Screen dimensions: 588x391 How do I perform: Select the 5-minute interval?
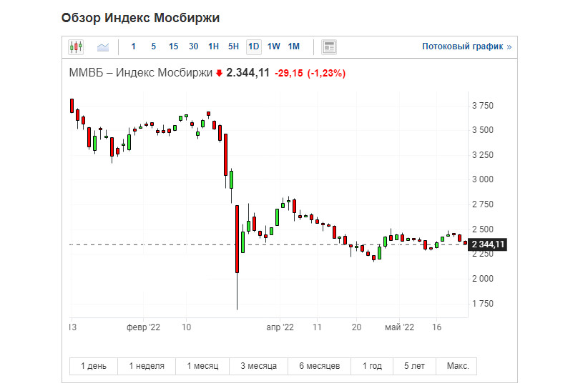(x=153, y=46)
